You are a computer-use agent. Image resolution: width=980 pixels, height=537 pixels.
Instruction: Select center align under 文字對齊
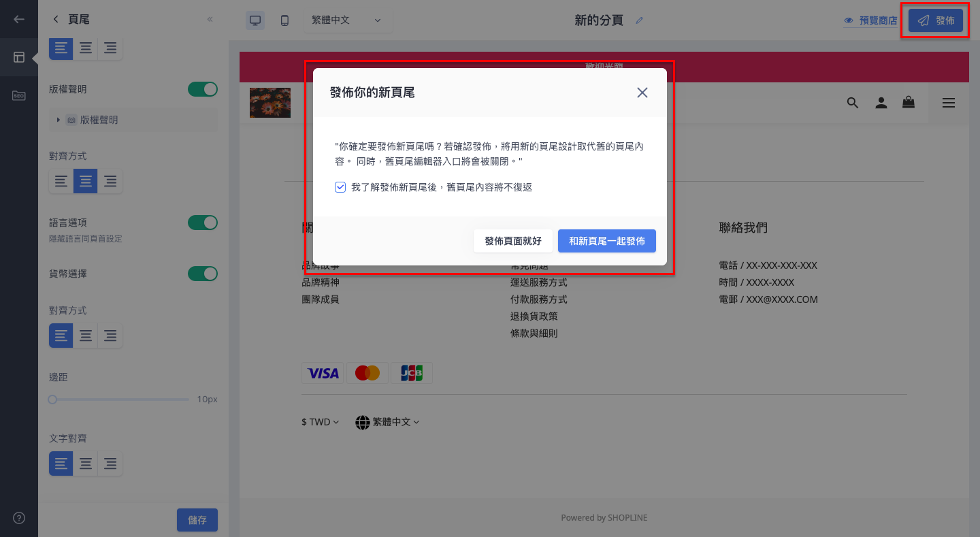click(x=86, y=463)
